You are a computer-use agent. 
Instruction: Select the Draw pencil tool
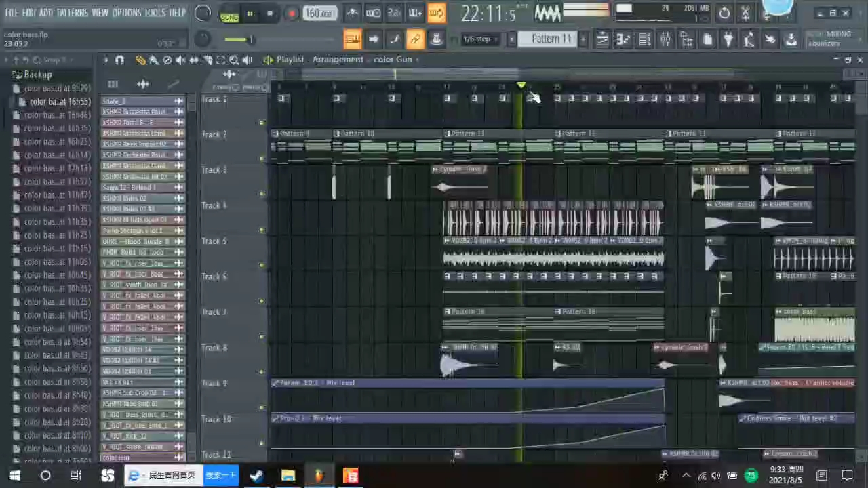pos(140,60)
